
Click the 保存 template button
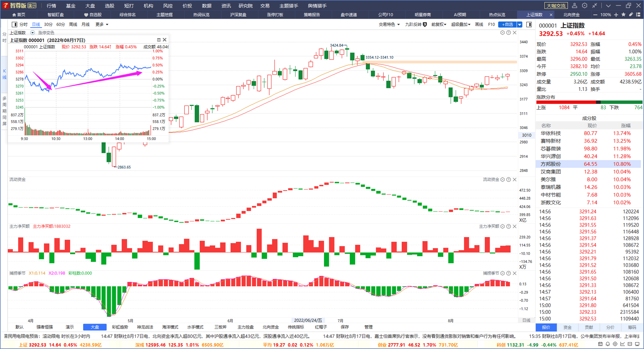(345, 327)
